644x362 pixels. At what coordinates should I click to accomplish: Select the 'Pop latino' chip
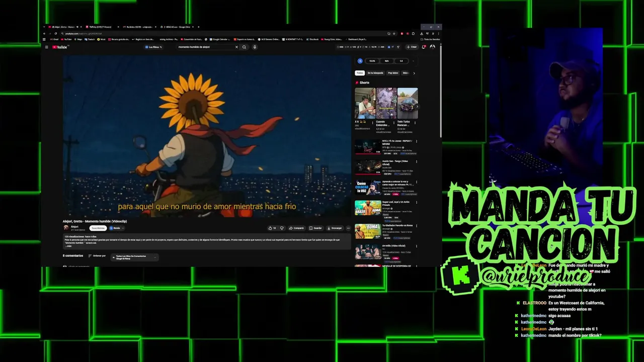393,73
